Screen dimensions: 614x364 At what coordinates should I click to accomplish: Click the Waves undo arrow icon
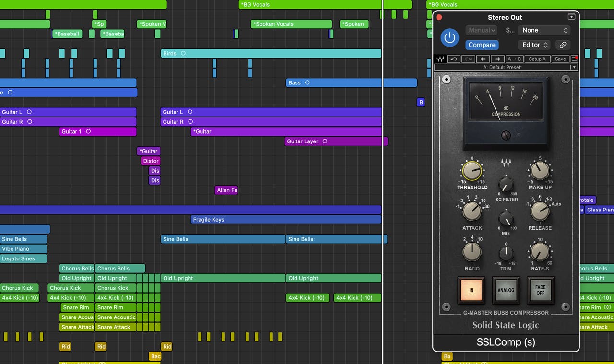(453, 59)
